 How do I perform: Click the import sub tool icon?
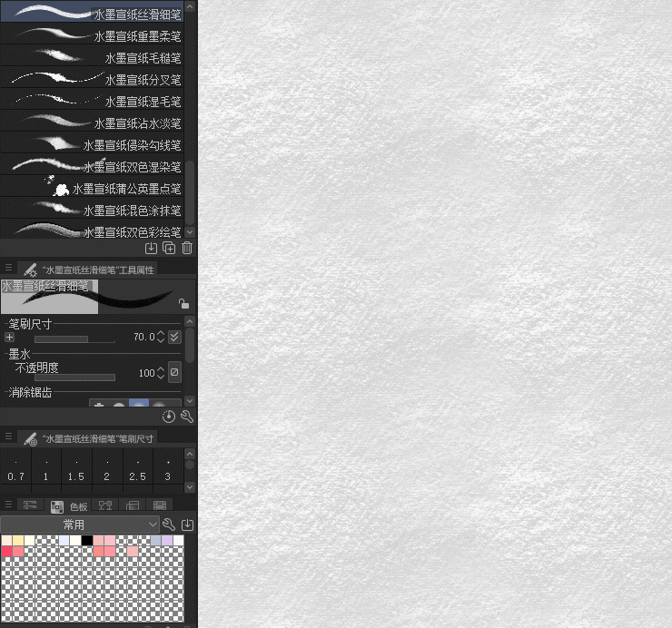(152, 248)
